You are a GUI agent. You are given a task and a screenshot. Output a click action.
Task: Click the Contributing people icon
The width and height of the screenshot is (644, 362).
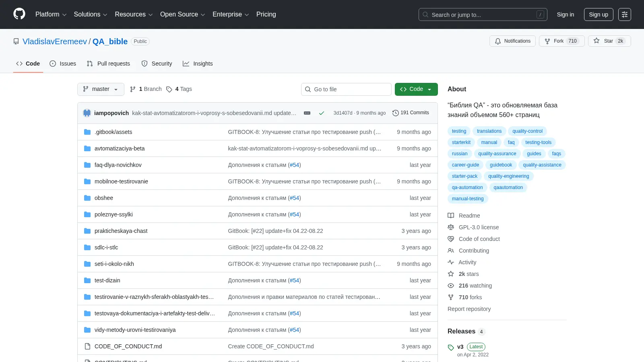451,251
